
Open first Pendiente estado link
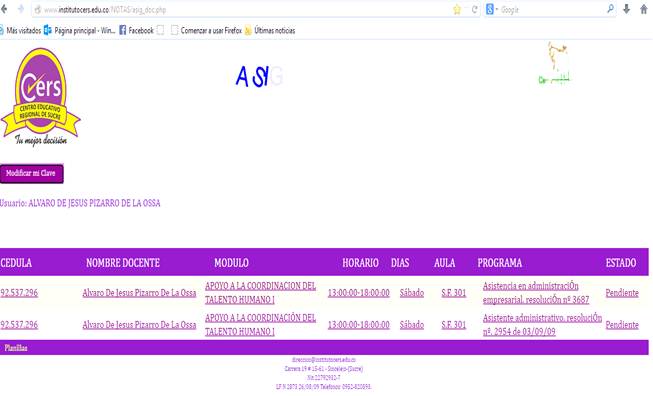coord(622,293)
